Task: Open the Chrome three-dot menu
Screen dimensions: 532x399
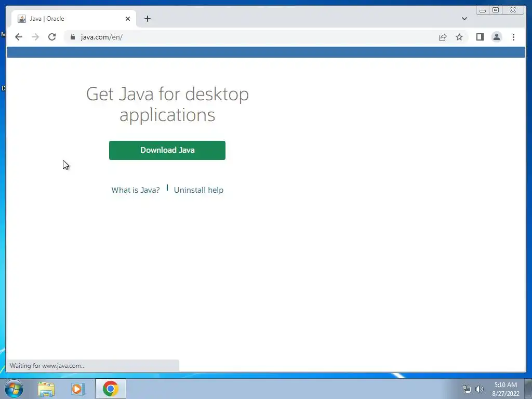Action: pyautogui.click(x=513, y=37)
